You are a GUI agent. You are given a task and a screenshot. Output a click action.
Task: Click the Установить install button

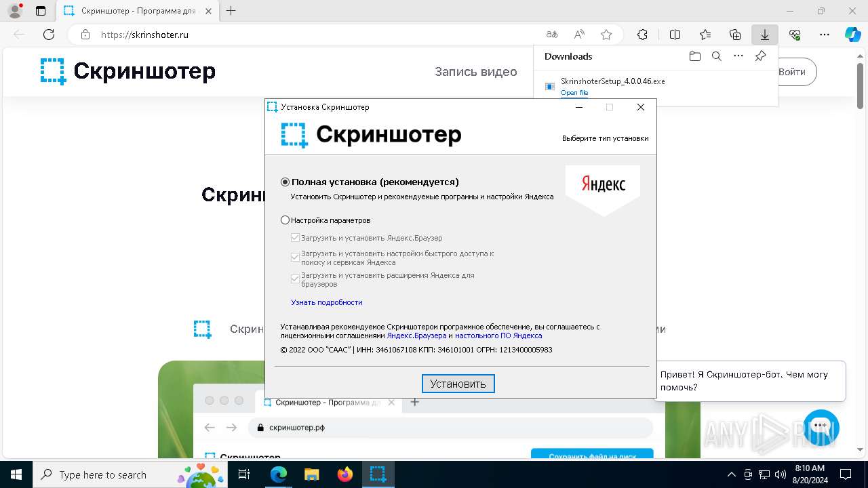pyautogui.click(x=458, y=384)
